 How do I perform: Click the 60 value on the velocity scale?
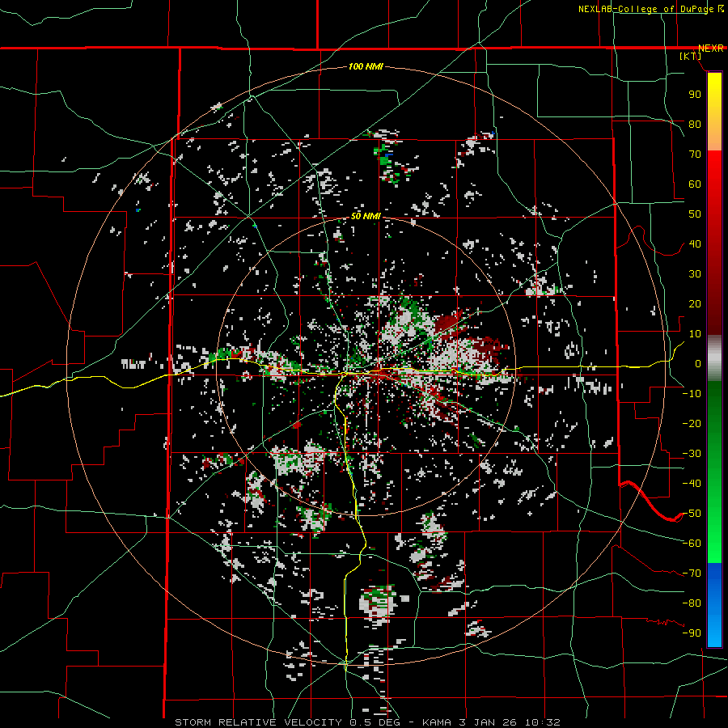(x=695, y=184)
